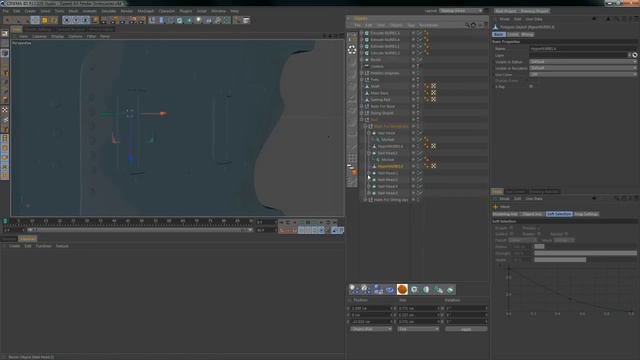
Task: Click the topmost icon in left palette
Action: click(5, 34)
